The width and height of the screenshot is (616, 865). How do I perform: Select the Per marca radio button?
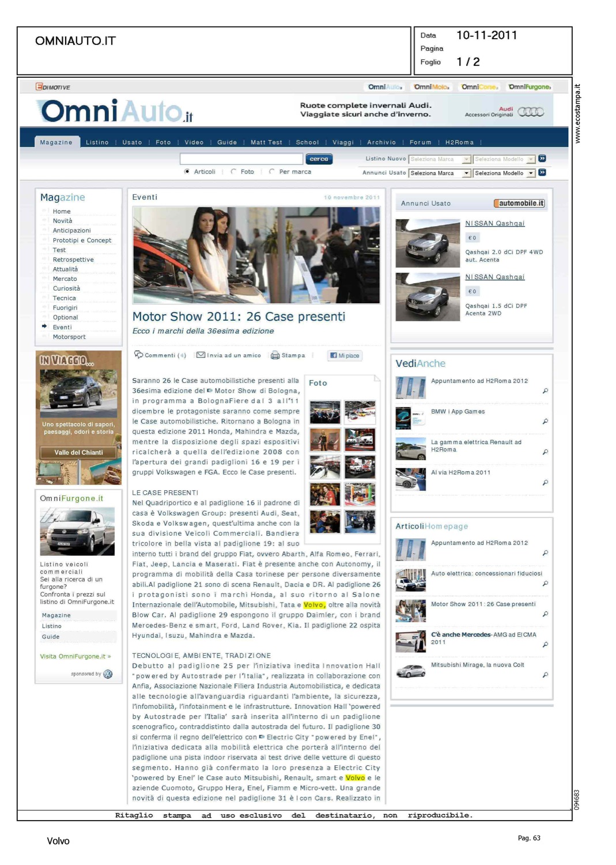[x=271, y=172]
